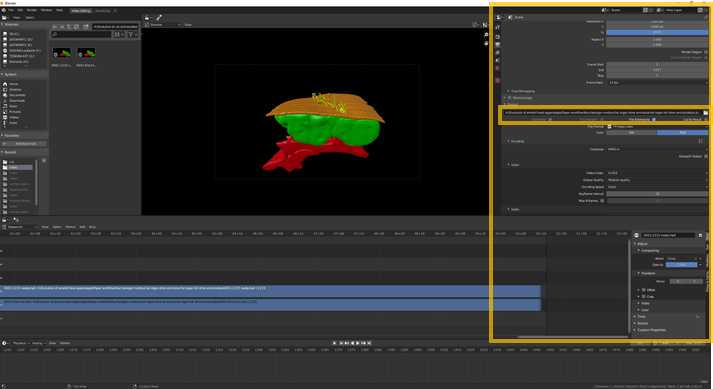
Task: Toggle the Cache Result checkbox
Action: point(705,119)
